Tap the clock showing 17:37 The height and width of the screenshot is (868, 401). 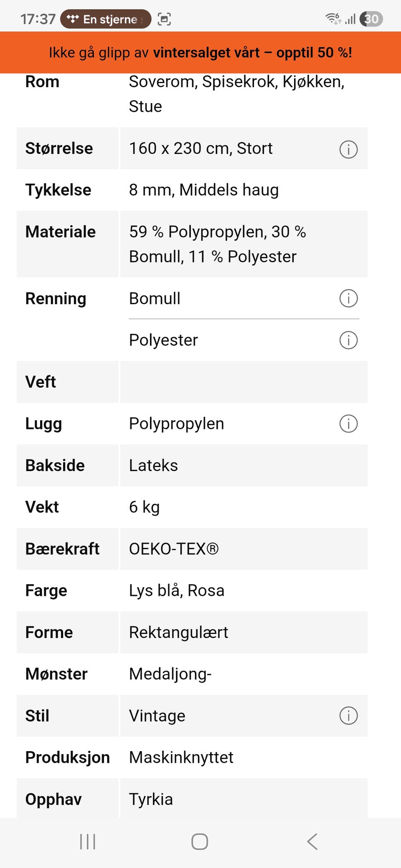[x=38, y=19]
